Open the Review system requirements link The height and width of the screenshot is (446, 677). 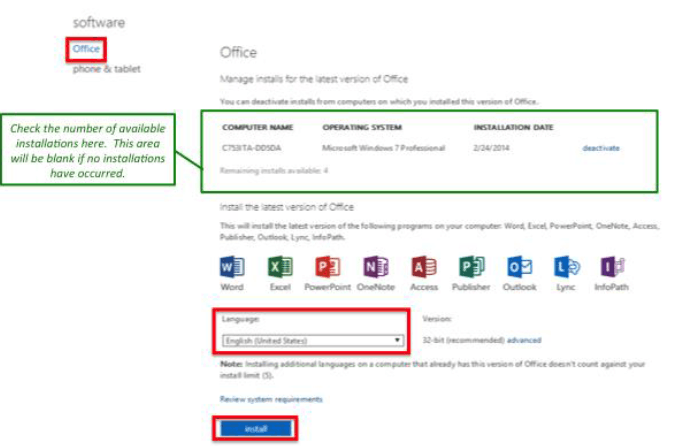pyautogui.click(x=271, y=399)
